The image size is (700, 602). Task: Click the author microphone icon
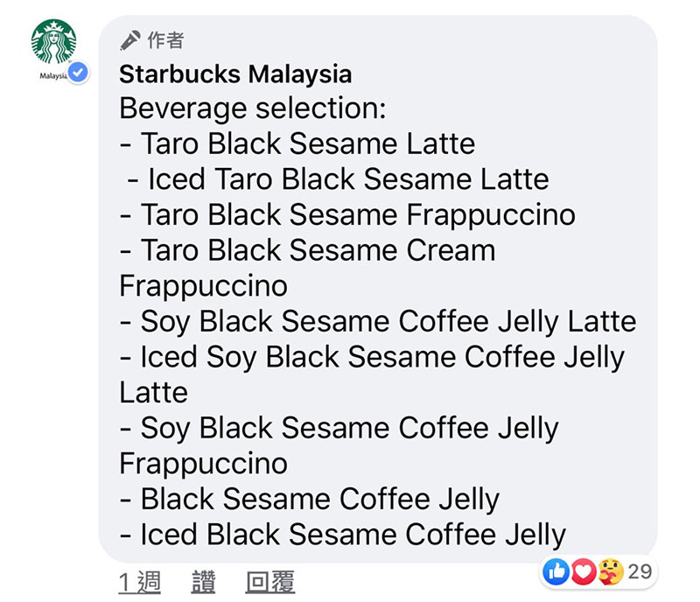click(129, 40)
